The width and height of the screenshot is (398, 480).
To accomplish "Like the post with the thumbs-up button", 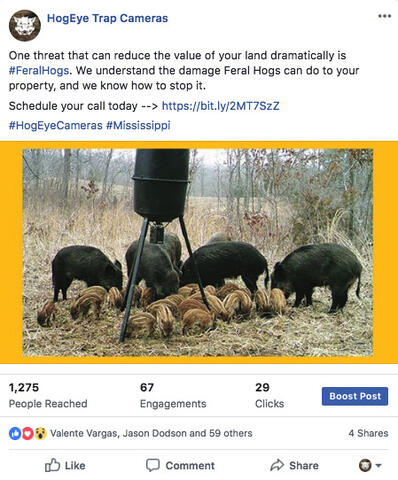I will pos(65,465).
